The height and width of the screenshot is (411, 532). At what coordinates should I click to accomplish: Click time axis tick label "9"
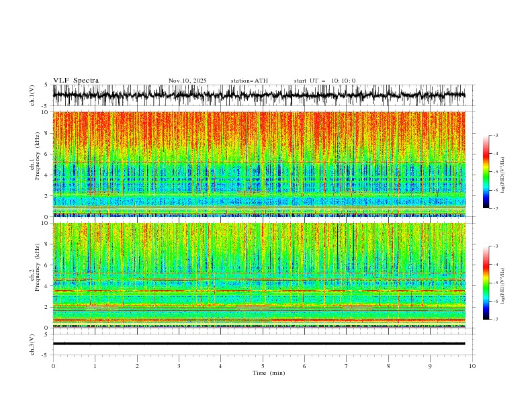(x=430, y=366)
